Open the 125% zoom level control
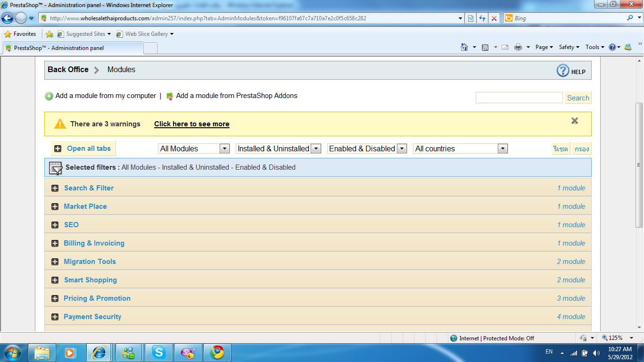The width and height of the screenshot is (644, 362). 619,338
